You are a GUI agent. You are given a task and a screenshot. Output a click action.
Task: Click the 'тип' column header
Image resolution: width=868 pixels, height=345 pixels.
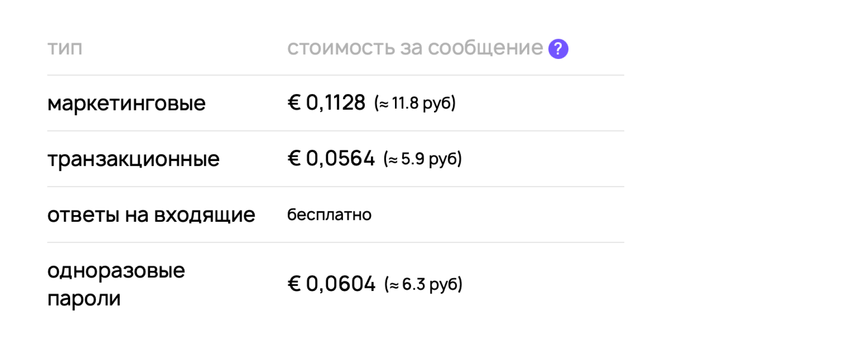[x=65, y=48]
